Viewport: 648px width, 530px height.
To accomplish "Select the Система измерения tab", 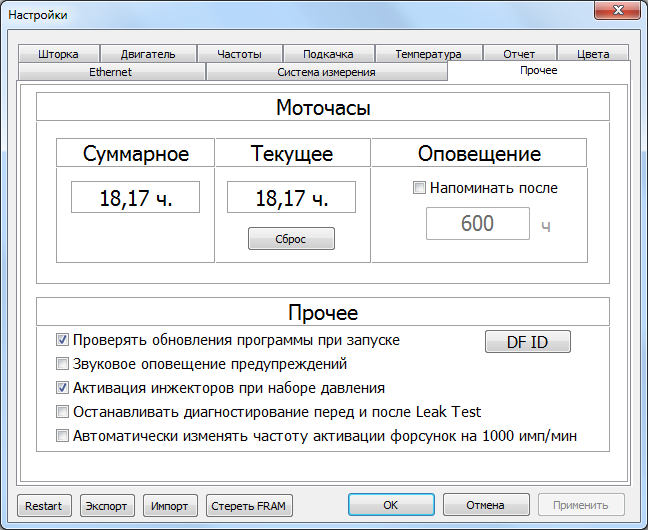I will click(326, 72).
